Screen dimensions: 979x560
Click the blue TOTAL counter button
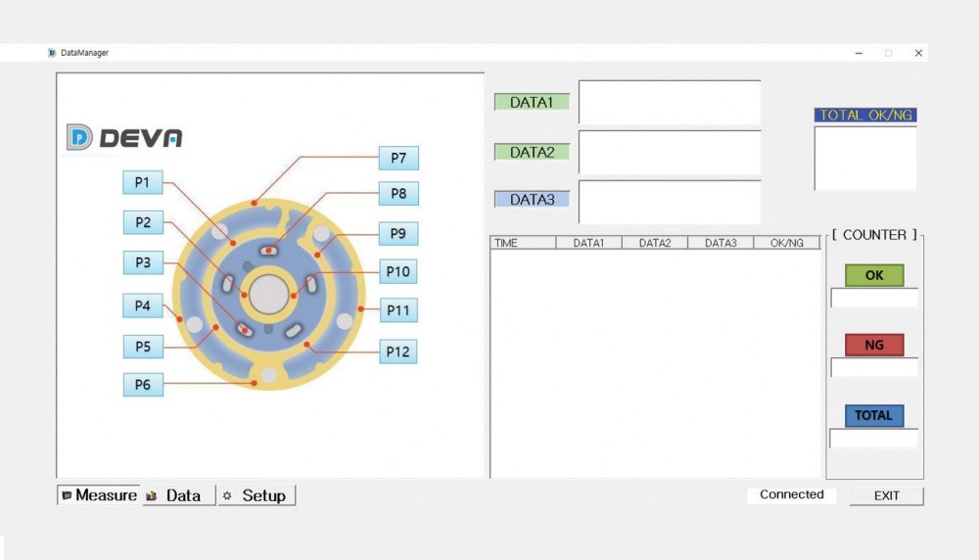[x=874, y=415]
